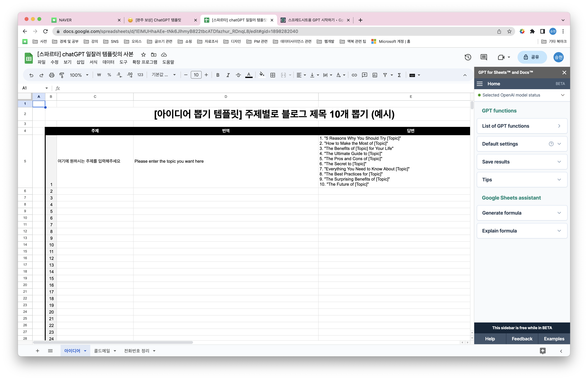588x380 pixels.
Task: Open the text color picker
Action: 249,75
